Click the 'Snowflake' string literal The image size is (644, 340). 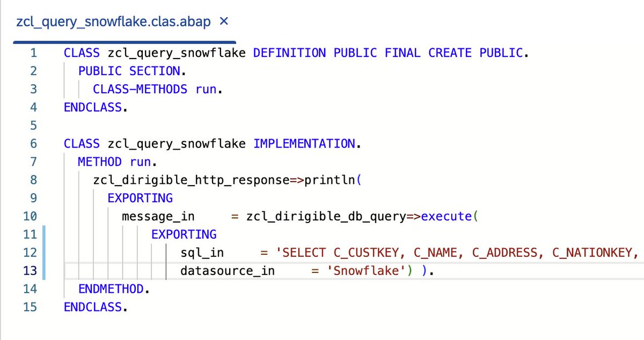point(367,271)
